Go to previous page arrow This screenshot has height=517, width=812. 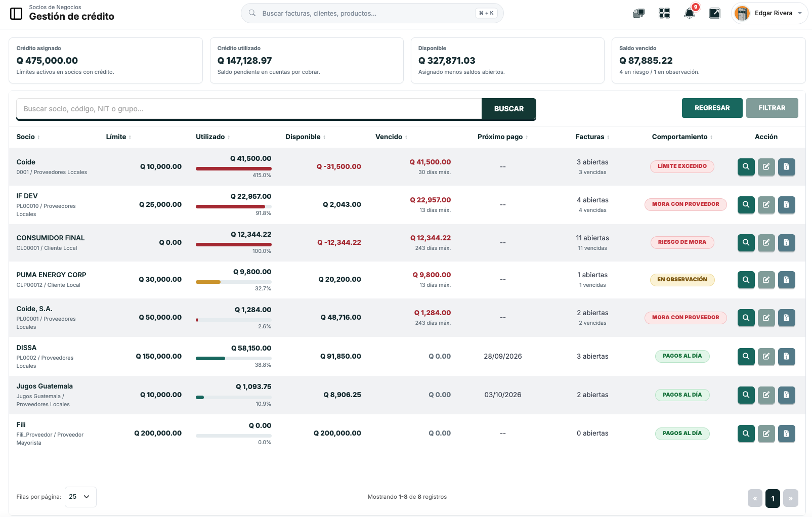pos(755,498)
